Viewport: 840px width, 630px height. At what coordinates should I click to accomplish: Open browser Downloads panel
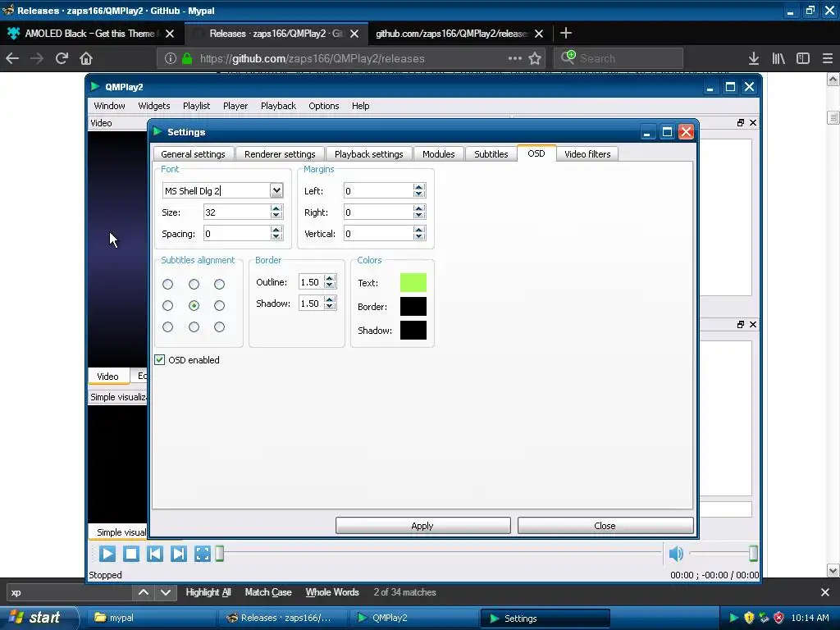(754, 58)
